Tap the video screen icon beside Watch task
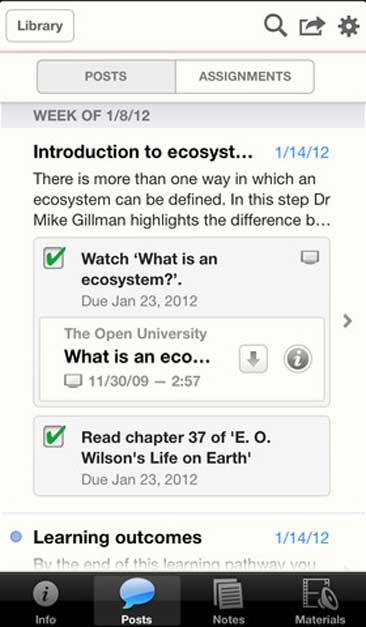366x627 pixels. coord(310,257)
